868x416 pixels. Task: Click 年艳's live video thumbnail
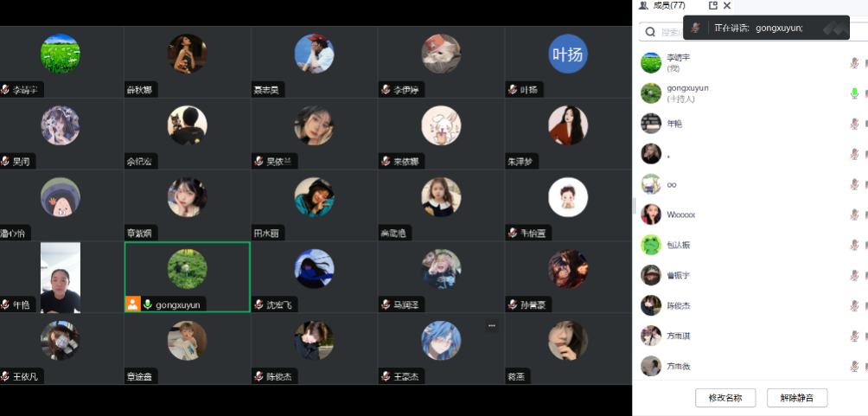coord(61,278)
